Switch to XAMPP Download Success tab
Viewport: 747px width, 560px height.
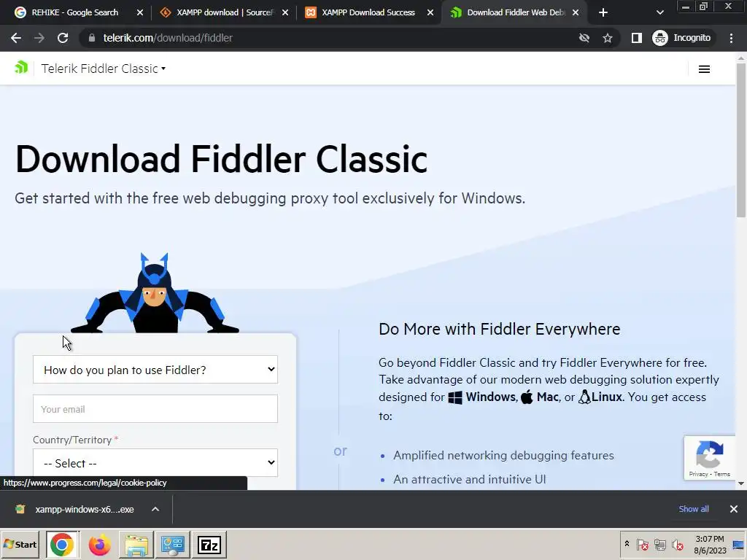click(362, 12)
